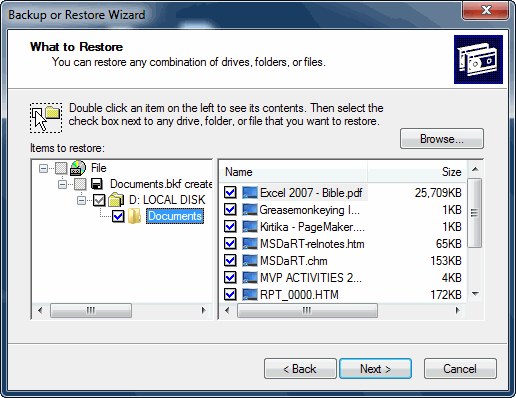
Task: Uncheck the Kirtika - PageMaker checkbox
Action: (230, 226)
